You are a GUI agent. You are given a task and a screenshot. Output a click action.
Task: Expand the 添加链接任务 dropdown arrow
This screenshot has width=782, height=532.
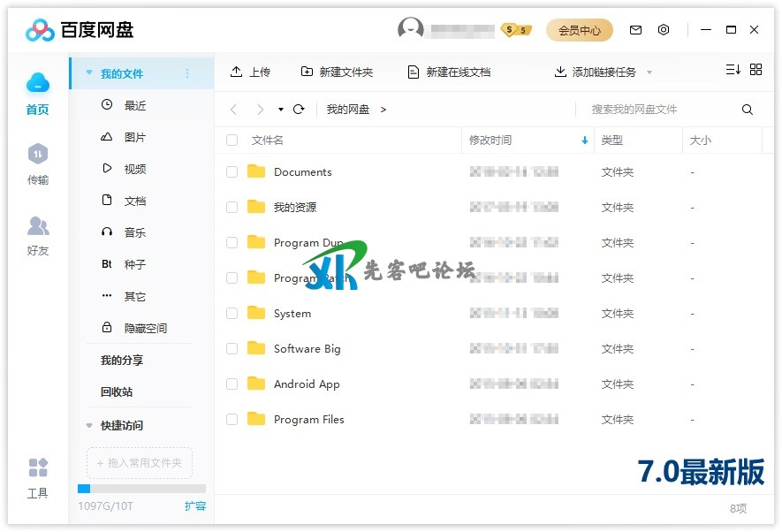coord(649,72)
